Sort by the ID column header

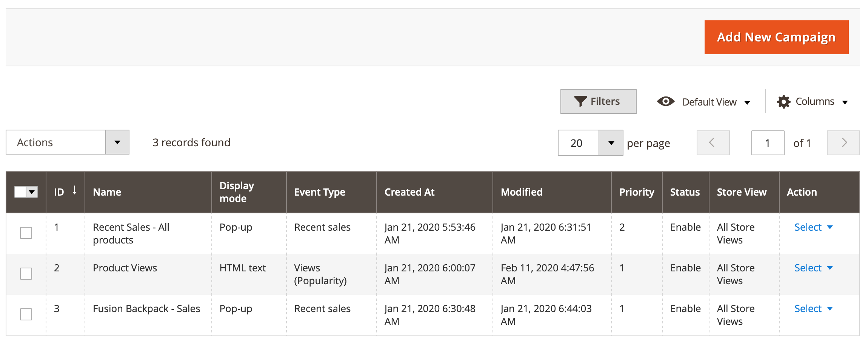(65, 192)
